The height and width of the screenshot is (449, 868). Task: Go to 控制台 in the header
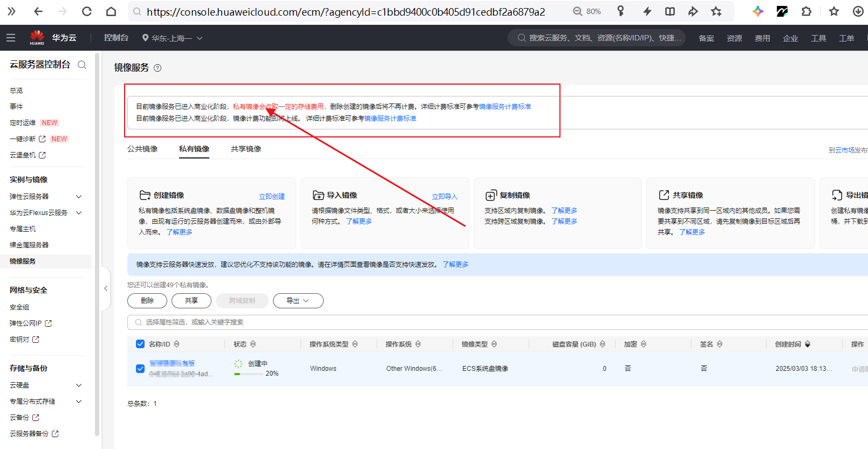tap(116, 38)
